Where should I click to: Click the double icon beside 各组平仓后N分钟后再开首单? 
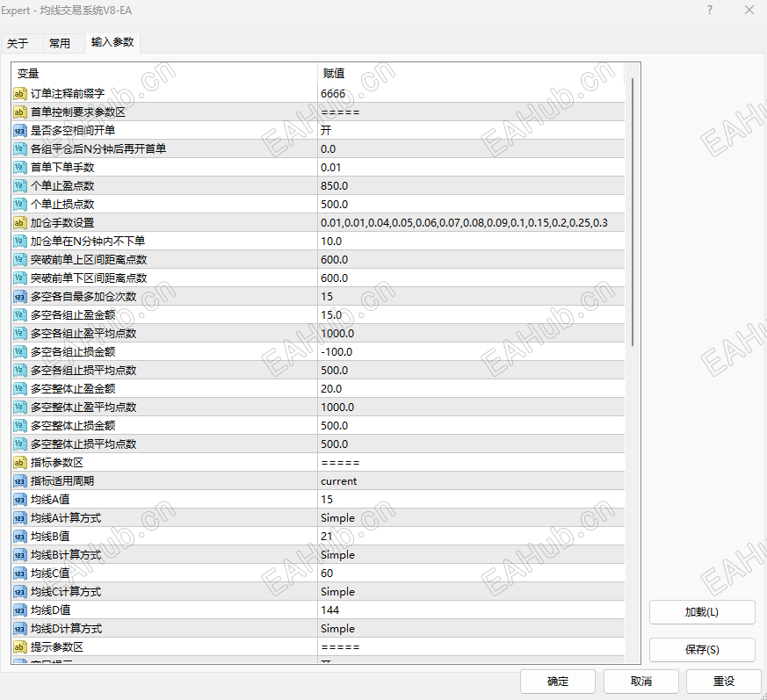[19, 149]
